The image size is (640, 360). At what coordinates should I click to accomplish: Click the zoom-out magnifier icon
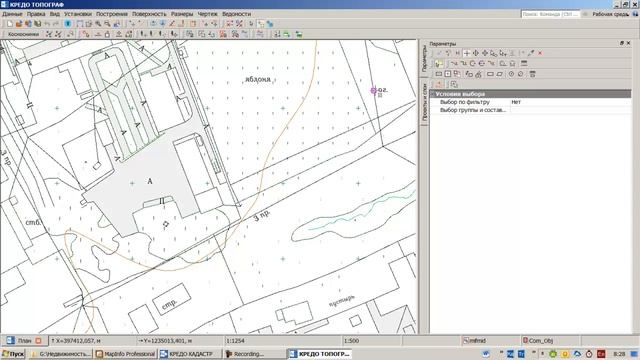click(x=107, y=24)
